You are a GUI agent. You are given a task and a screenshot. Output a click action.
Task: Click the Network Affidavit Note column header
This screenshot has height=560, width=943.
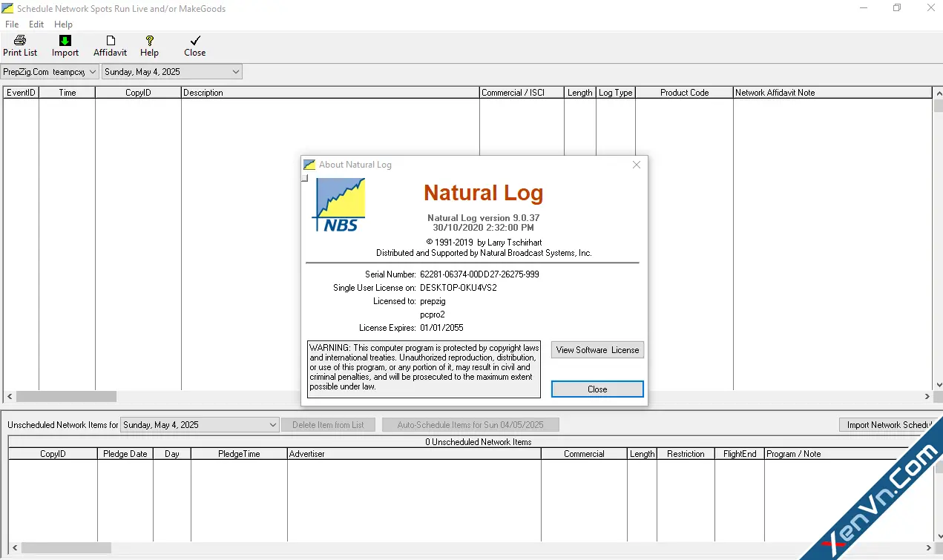coord(832,93)
